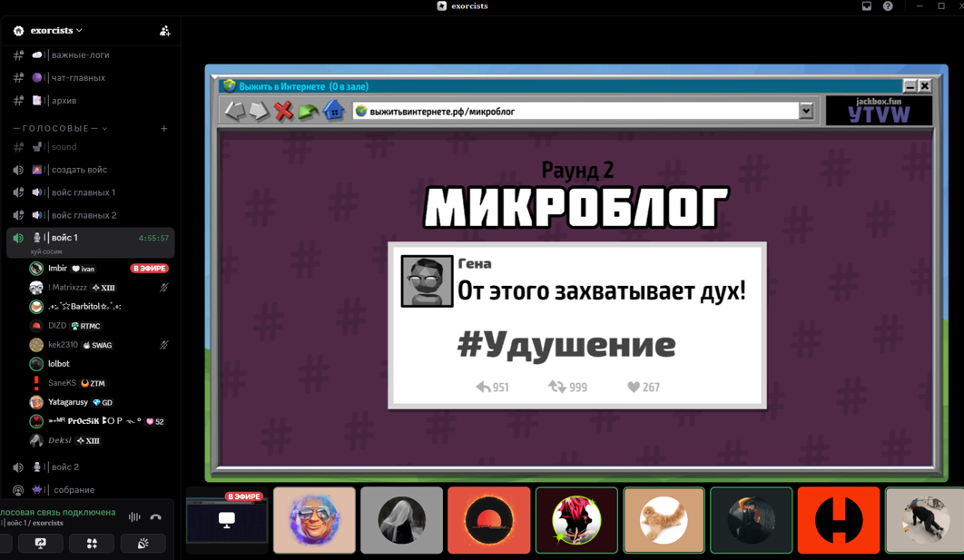
Task: Click the speaker icon beside войс 2
Action: (x=18, y=467)
